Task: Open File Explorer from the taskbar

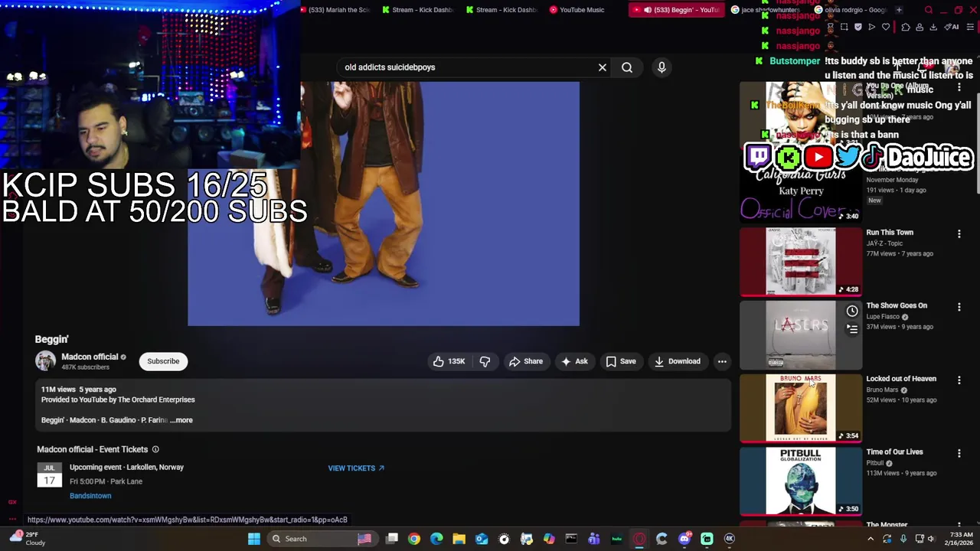Action: pyautogui.click(x=459, y=539)
